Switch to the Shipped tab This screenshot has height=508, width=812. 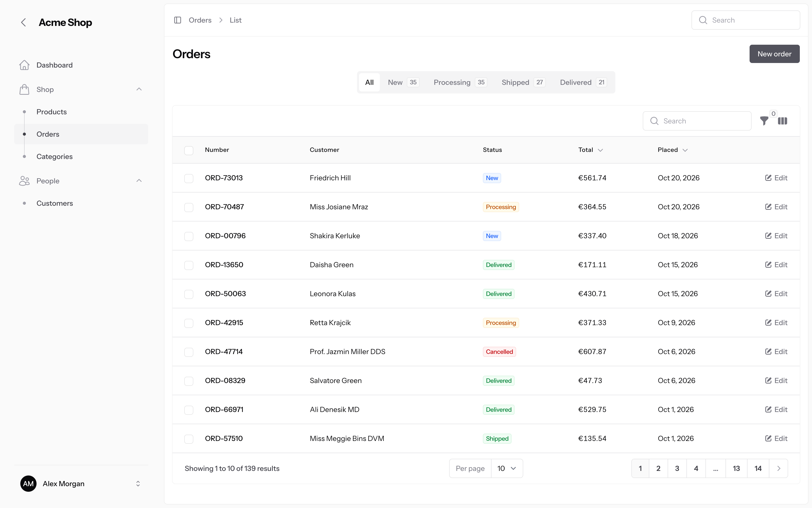523,82
